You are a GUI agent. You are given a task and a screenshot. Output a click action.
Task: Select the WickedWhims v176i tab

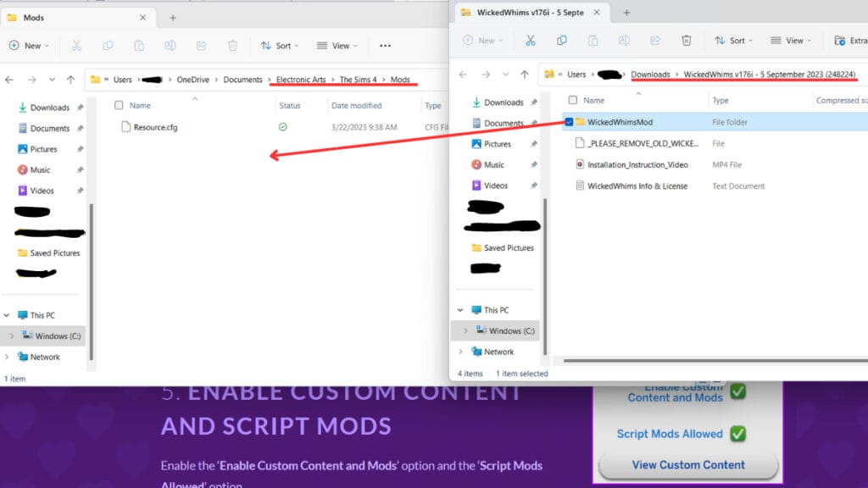click(530, 12)
